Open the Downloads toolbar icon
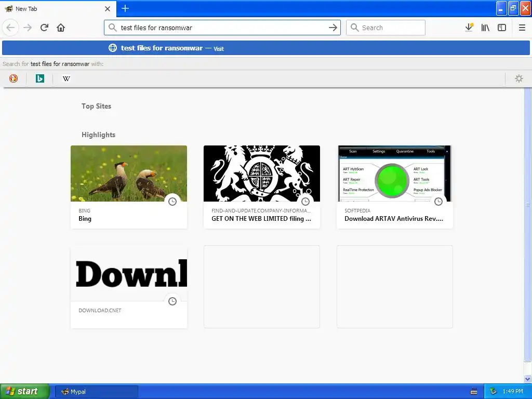 [469, 28]
